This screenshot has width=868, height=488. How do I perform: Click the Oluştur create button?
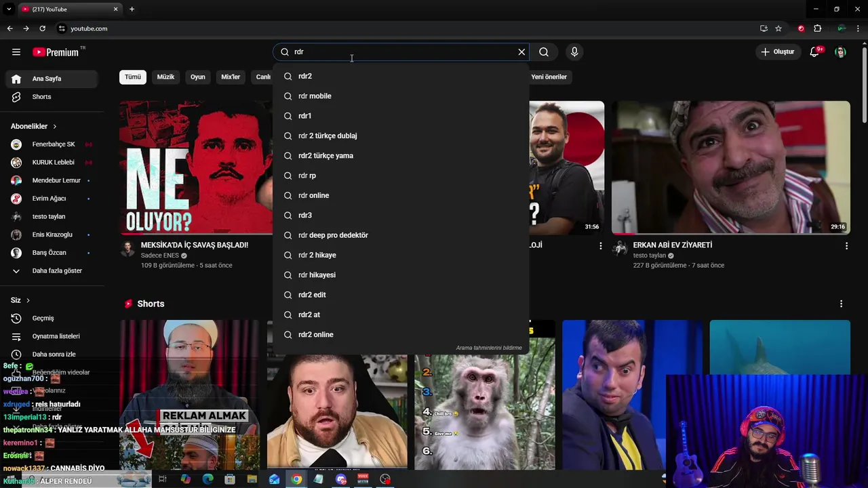click(x=777, y=52)
